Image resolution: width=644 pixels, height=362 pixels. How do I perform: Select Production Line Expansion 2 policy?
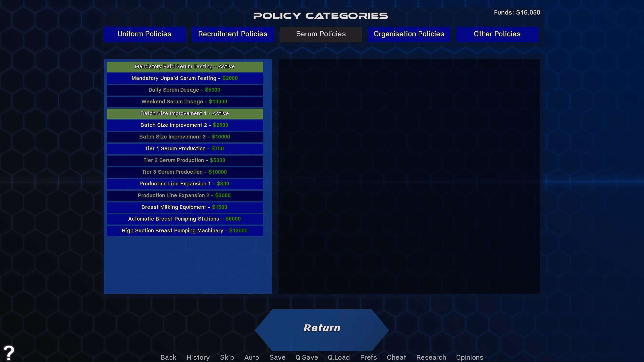185,196
